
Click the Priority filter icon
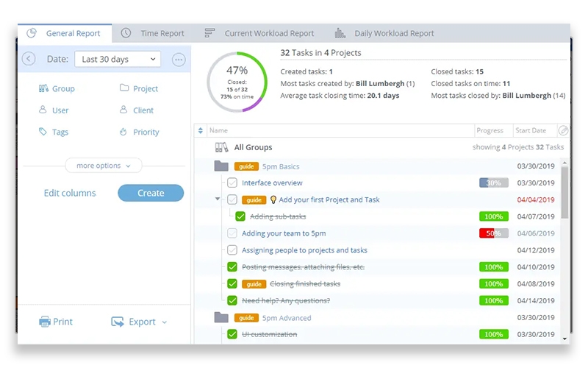[x=123, y=132]
